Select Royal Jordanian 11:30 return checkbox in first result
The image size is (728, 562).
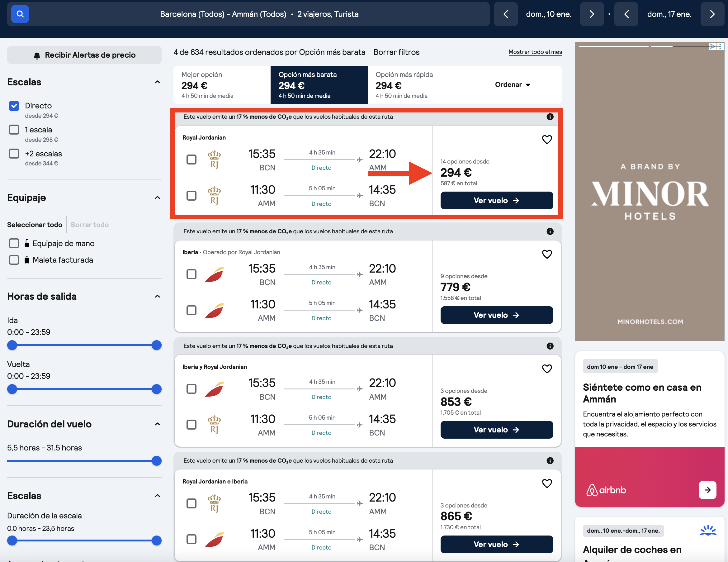191,196
